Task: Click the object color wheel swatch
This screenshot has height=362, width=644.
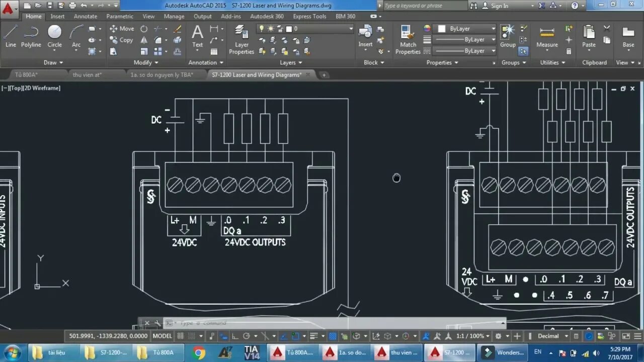Action: [427, 29]
